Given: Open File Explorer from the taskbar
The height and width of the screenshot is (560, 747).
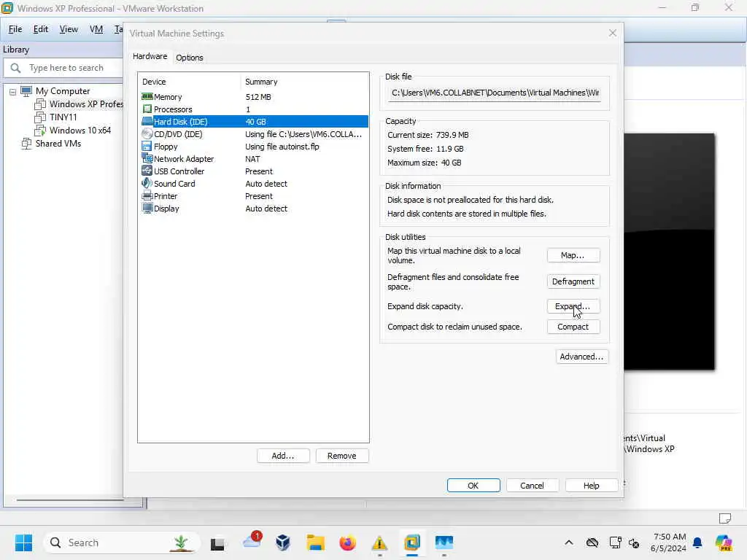Looking at the screenshot, I should [x=315, y=542].
